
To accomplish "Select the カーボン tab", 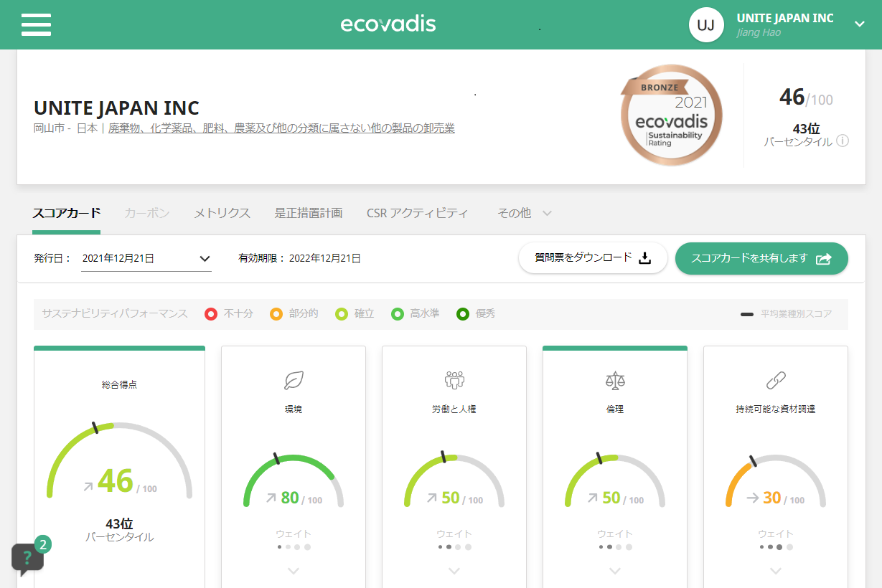I will coord(147,213).
